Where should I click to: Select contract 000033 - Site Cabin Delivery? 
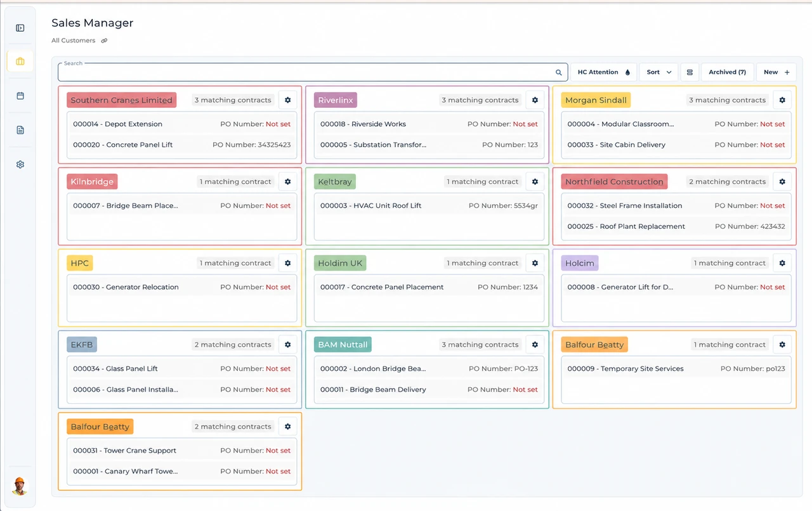(676, 145)
